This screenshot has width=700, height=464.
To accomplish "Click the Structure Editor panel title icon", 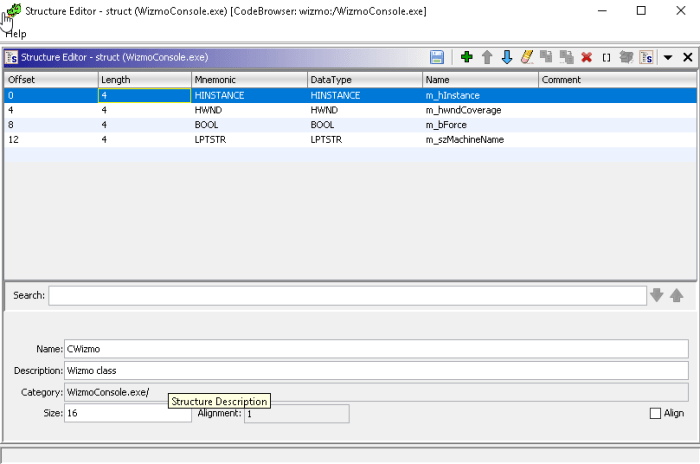I will pos(11,58).
